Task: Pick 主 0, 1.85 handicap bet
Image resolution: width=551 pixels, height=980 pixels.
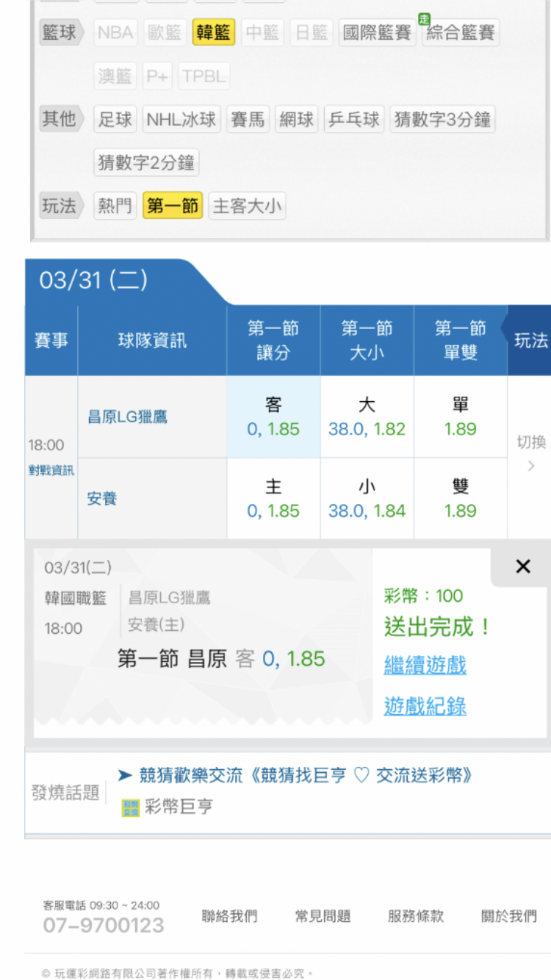Action: point(273,499)
